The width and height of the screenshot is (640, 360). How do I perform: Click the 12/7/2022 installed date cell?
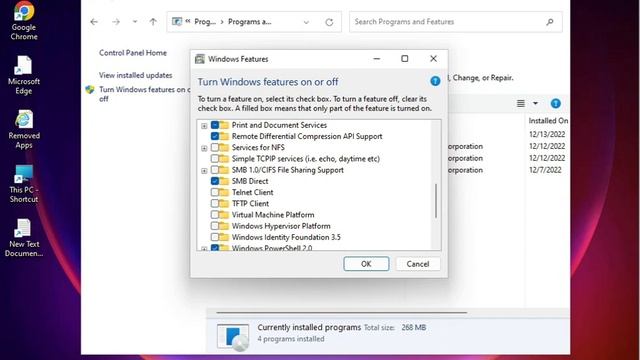click(545, 170)
